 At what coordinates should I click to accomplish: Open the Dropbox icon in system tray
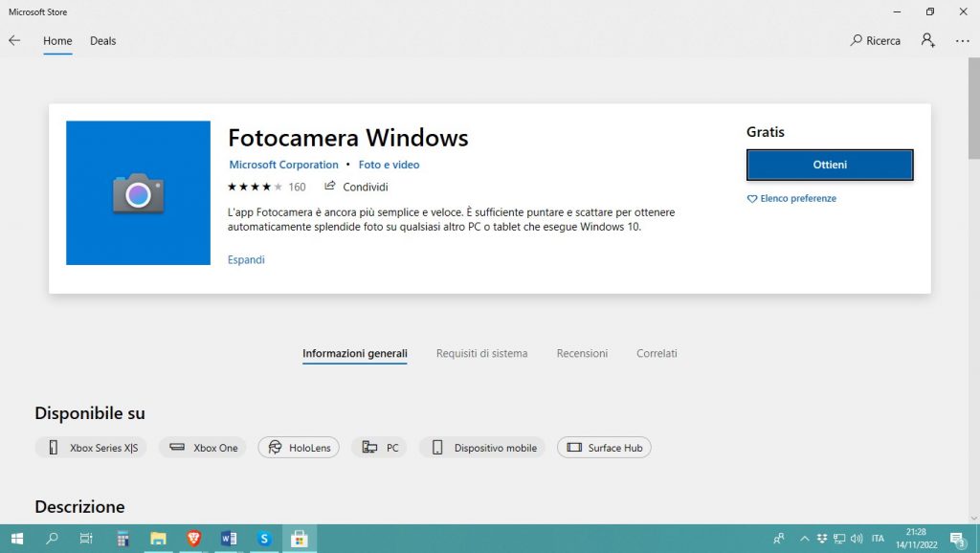tap(823, 540)
